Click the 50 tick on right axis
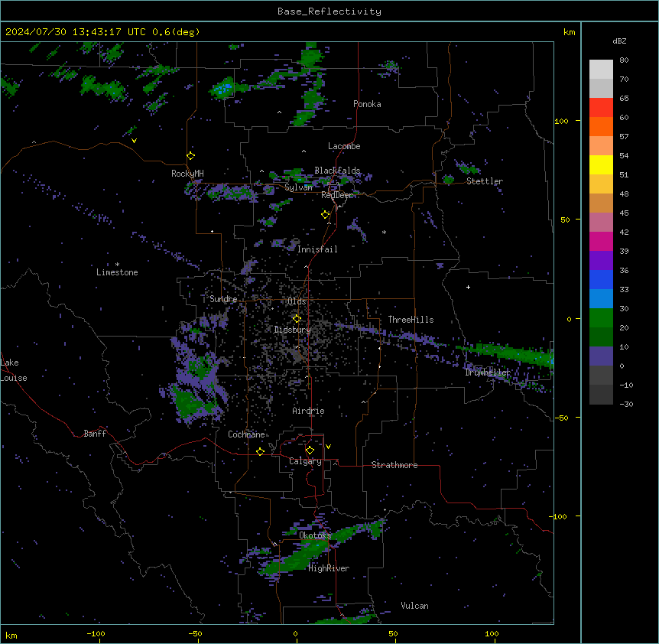 pos(565,220)
